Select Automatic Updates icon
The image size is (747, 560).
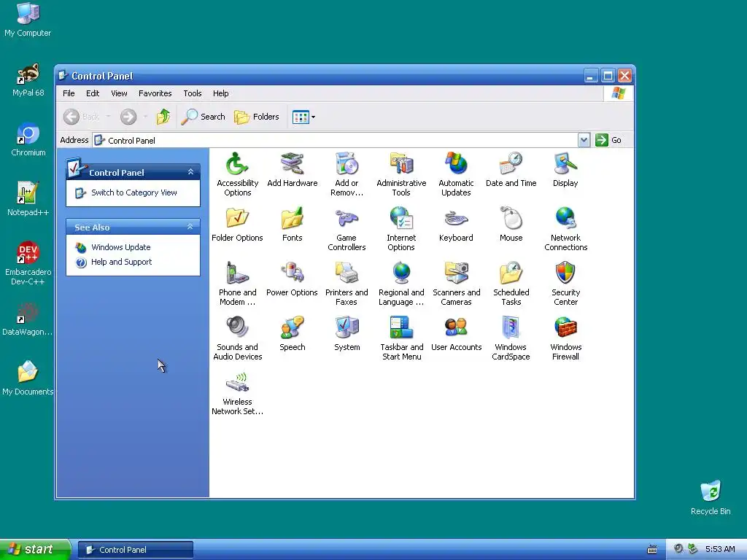456,174
